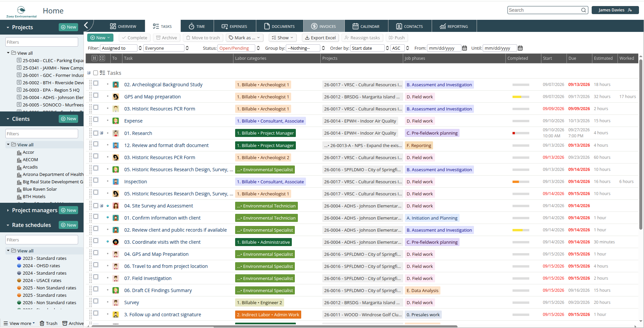The image size is (644, 328).
Task: Open Archive at the sidebar bottom
Action: coord(73,323)
